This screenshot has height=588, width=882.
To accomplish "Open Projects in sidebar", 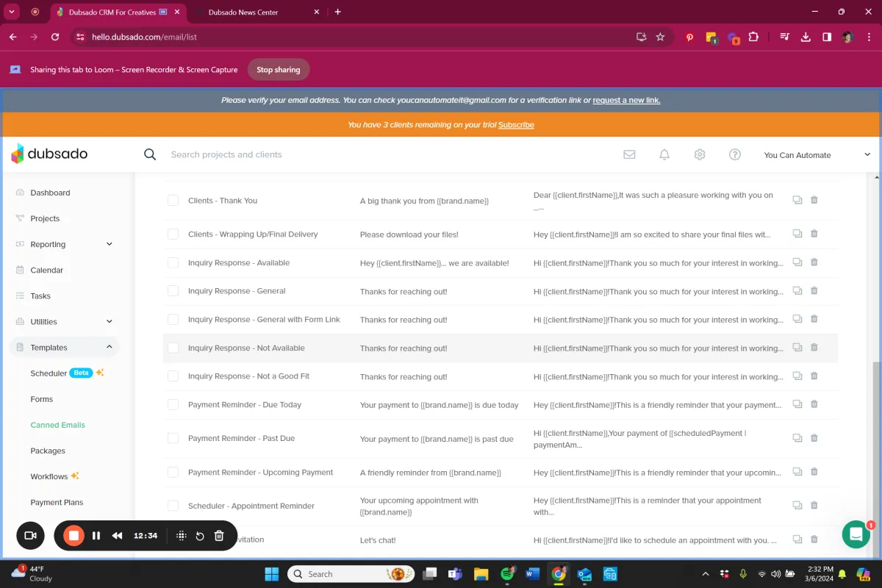I will (45, 218).
